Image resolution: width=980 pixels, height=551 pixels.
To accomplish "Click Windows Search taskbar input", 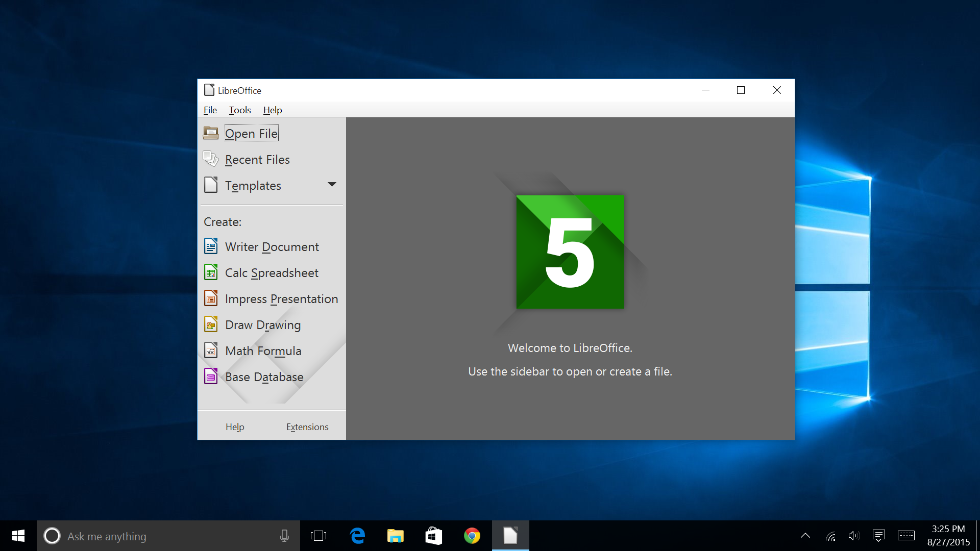I will pos(163,536).
